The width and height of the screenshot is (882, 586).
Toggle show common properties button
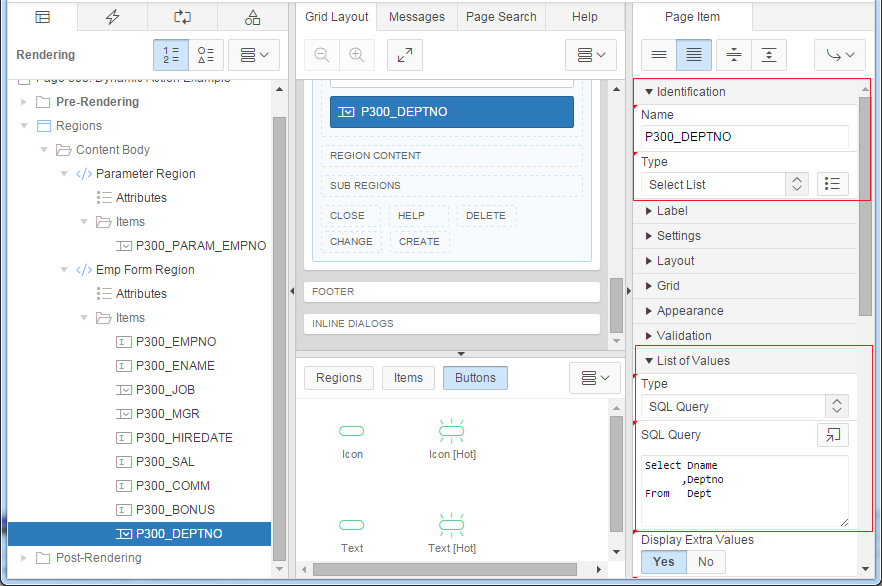click(x=659, y=55)
